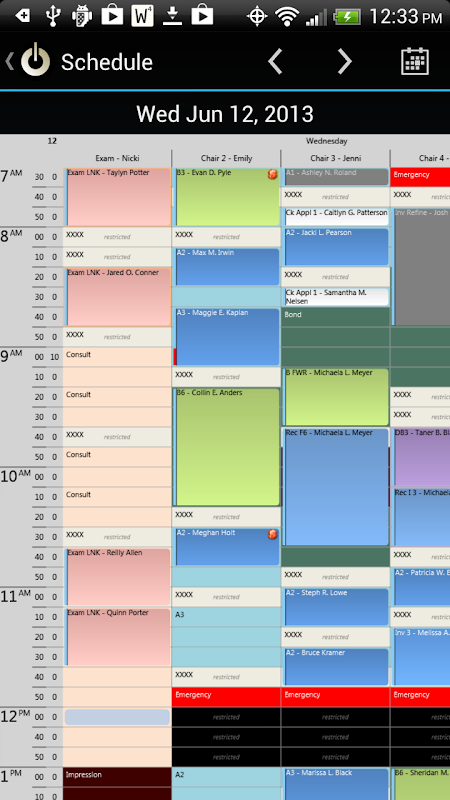Screen dimensions: 450x800
Task: Tap the Android debug status icon
Action: point(82,16)
